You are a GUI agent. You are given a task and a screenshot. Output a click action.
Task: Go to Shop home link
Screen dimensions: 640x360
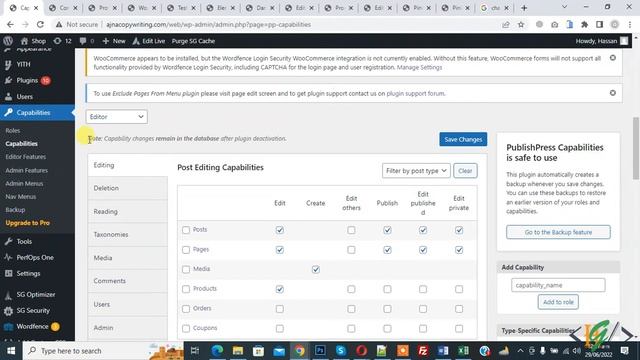pos(33,41)
